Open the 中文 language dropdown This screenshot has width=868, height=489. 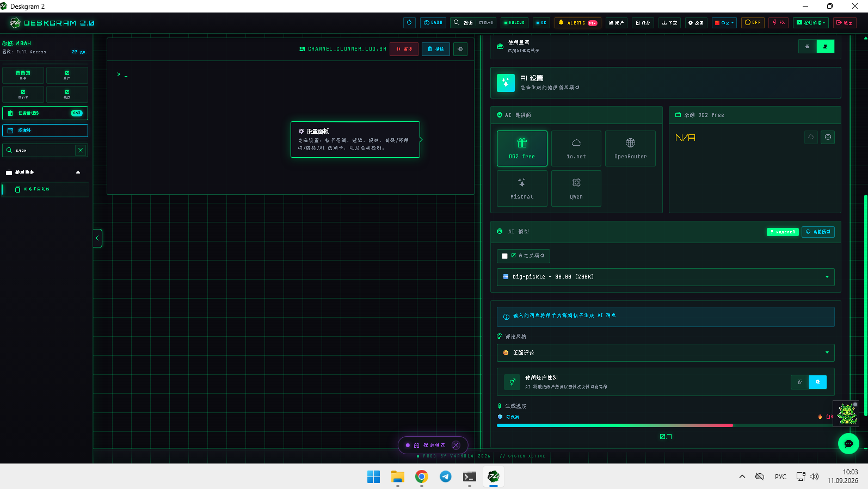pos(724,23)
